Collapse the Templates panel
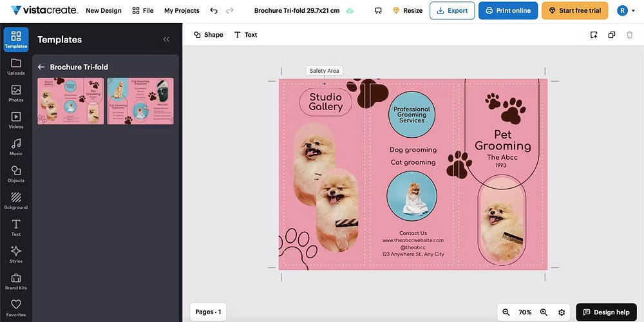 point(166,39)
